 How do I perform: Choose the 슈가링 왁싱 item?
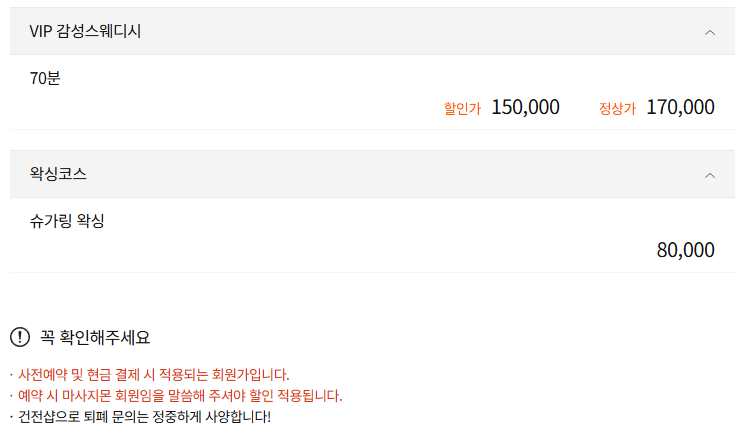[x=67, y=220]
